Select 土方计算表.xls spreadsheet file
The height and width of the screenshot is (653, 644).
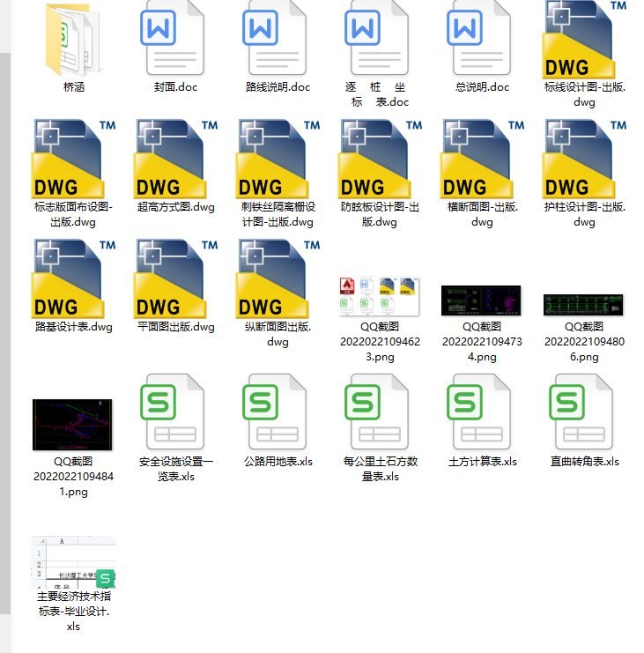click(482, 411)
